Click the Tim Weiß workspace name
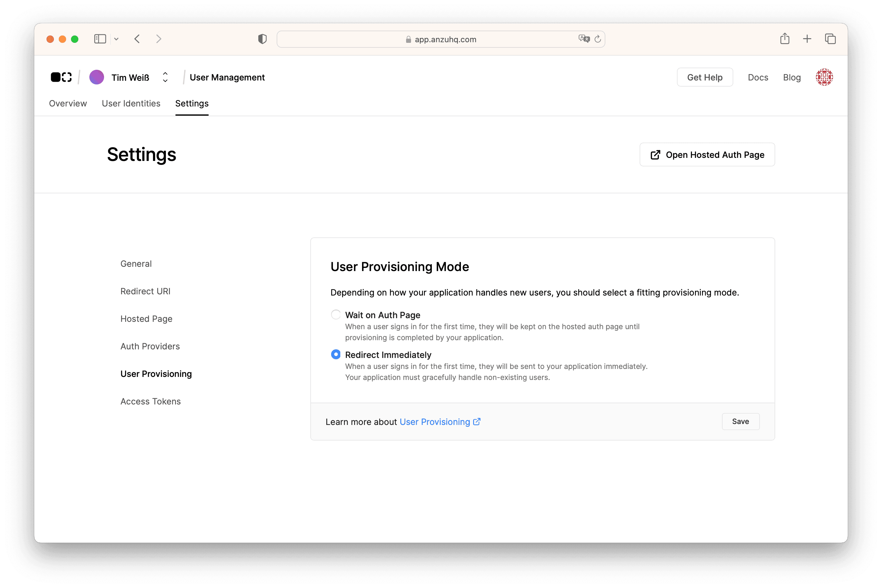Image resolution: width=882 pixels, height=588 pixels. tap(130, 78)
